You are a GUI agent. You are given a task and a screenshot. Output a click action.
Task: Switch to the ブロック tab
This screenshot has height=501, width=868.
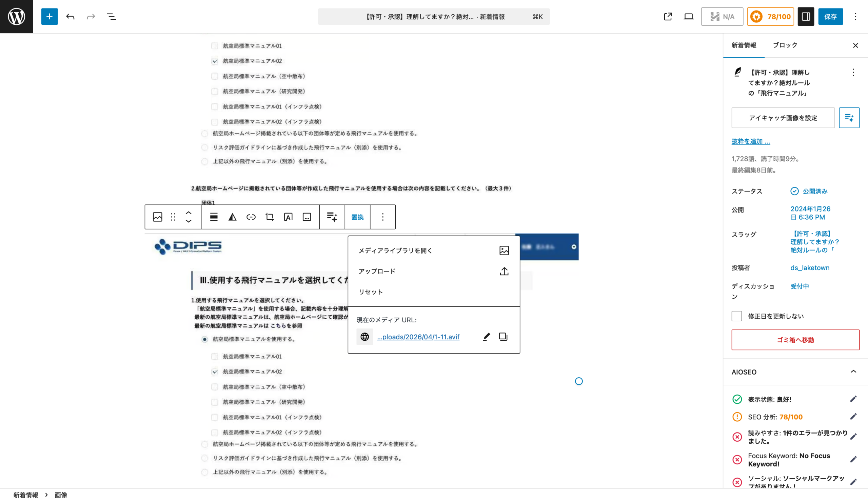(784, 45)
